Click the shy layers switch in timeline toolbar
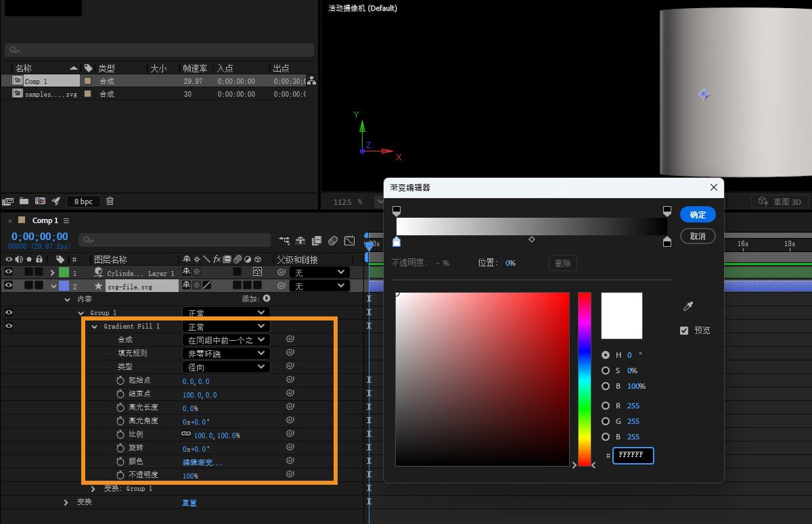 pyautogui.click(x=300, y=240)
